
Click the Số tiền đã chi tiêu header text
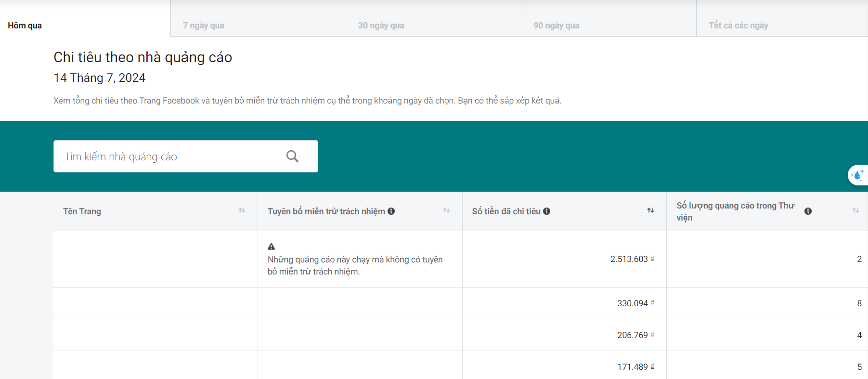tap(506, 211)
